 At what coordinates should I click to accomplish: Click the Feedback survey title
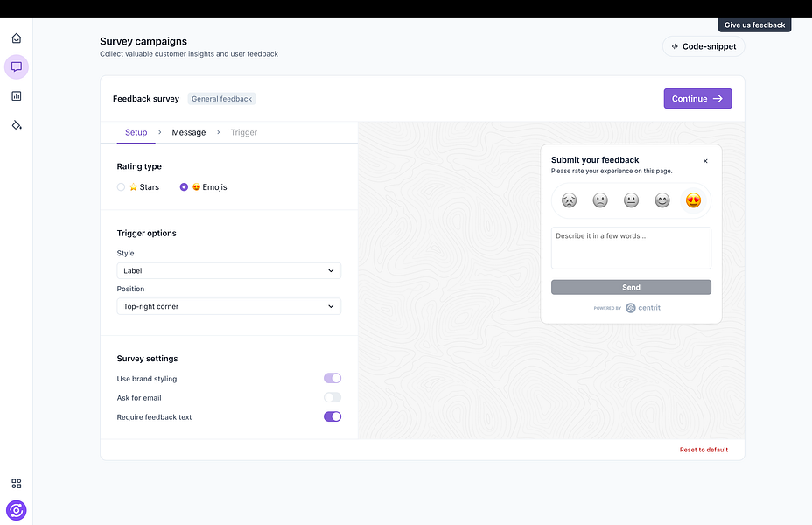146,99
